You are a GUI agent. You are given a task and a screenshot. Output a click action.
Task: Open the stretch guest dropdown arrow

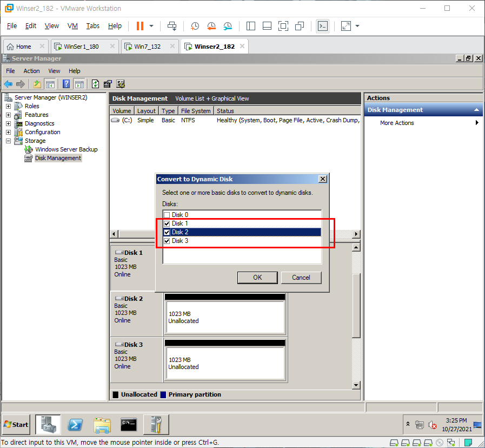tap(357, 26)
